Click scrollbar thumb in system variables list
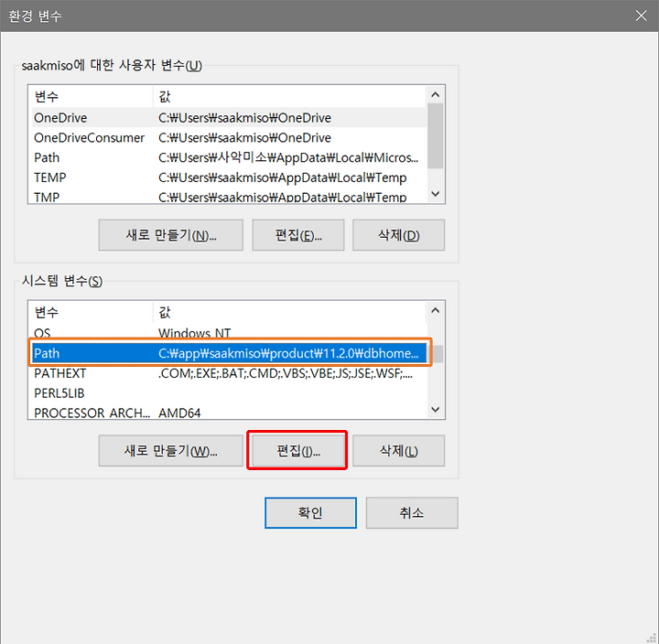Image resolution: width=659 pixels, height=644 pixels. 438,354
